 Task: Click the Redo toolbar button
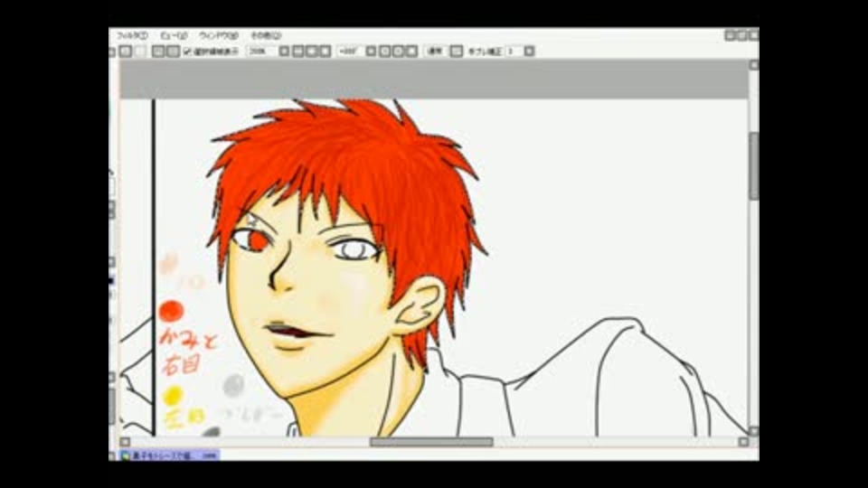tap(140, 51)
